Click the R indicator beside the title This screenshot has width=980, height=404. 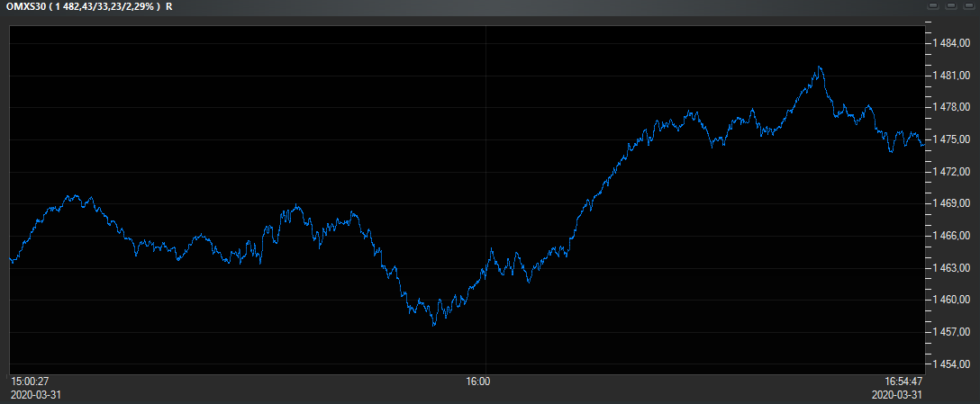[169, 6]
